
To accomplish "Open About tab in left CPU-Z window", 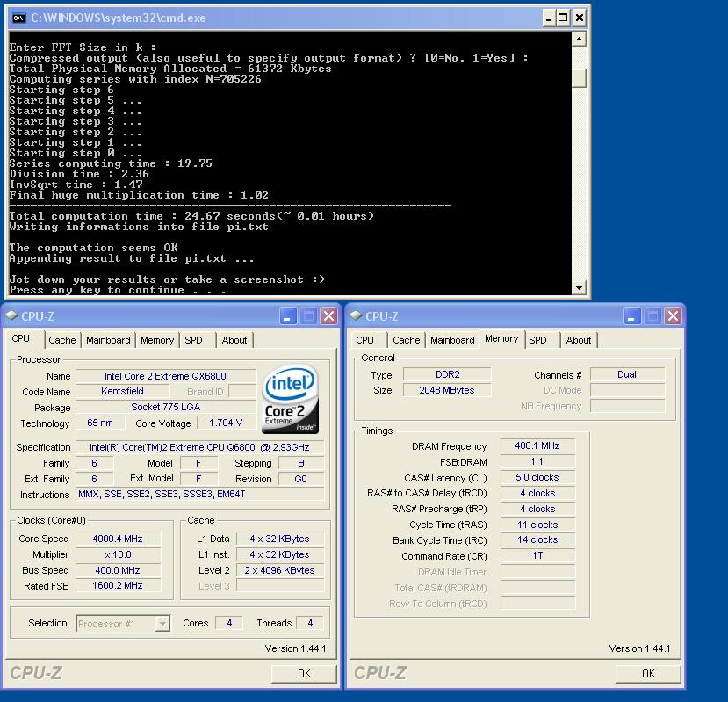I will [x=234, y=340].
